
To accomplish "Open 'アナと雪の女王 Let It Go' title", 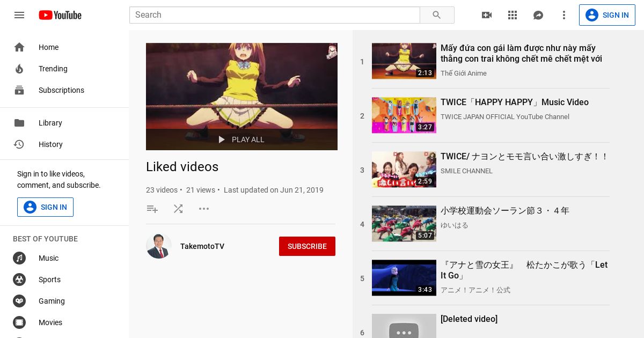I will (524, 270).
